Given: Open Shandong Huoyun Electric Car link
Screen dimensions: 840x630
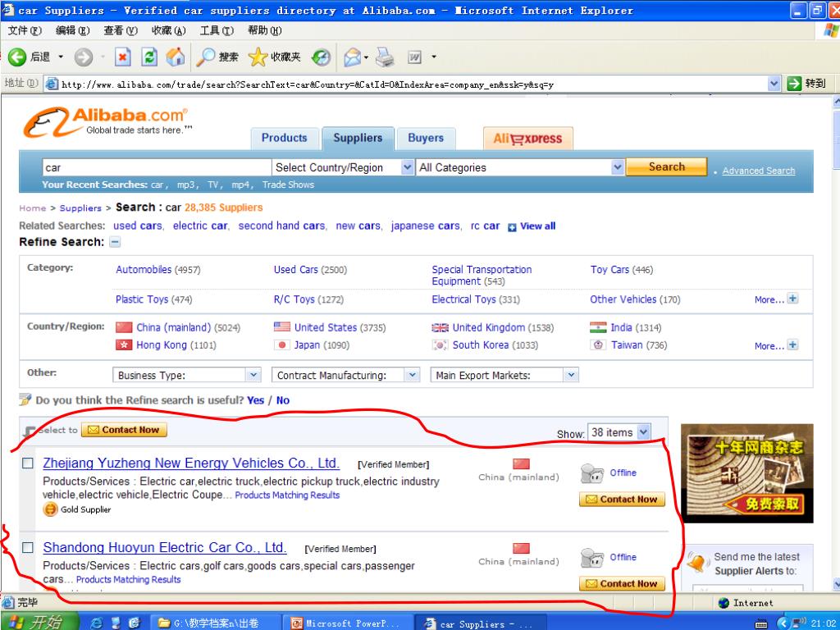Looking at the screenshot, I should [x=164, y=547].
